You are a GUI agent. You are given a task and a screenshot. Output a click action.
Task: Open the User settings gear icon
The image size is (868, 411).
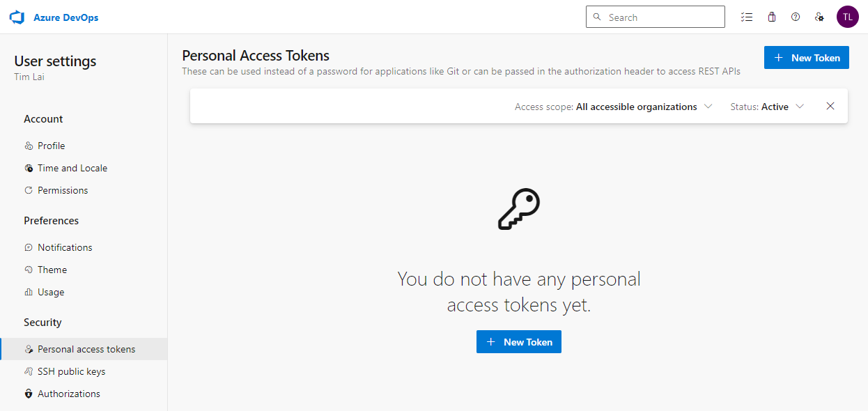[x=820, y=17]
